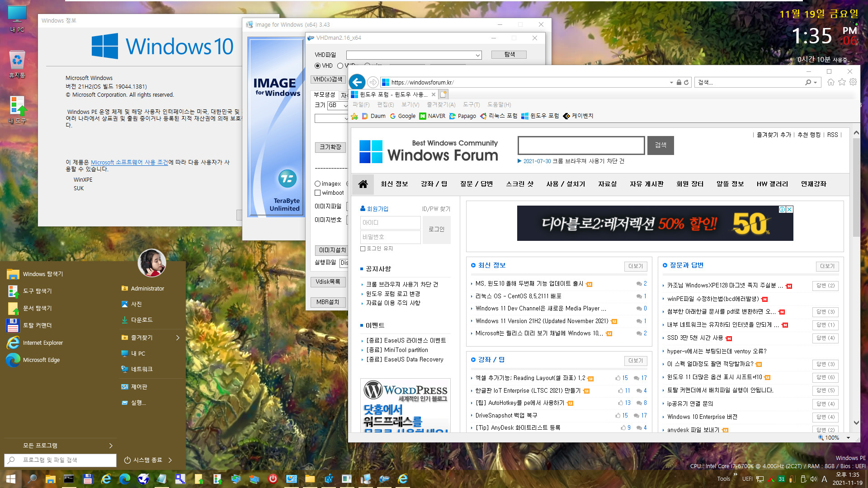Open the 케이벤치 bookmark
Screen dimensions: 868x488
[578, 116]
